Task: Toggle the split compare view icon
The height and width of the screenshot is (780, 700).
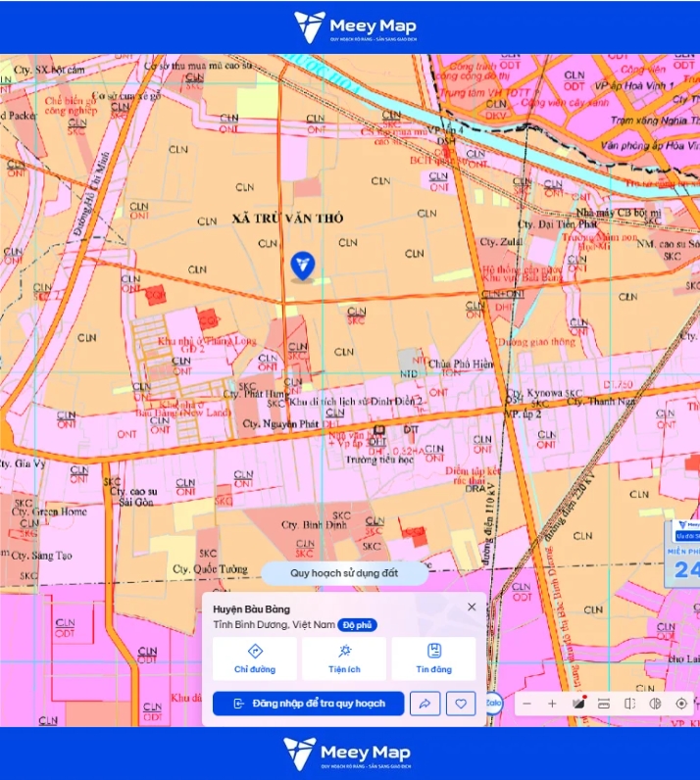Action: click(x=629, y=704)
